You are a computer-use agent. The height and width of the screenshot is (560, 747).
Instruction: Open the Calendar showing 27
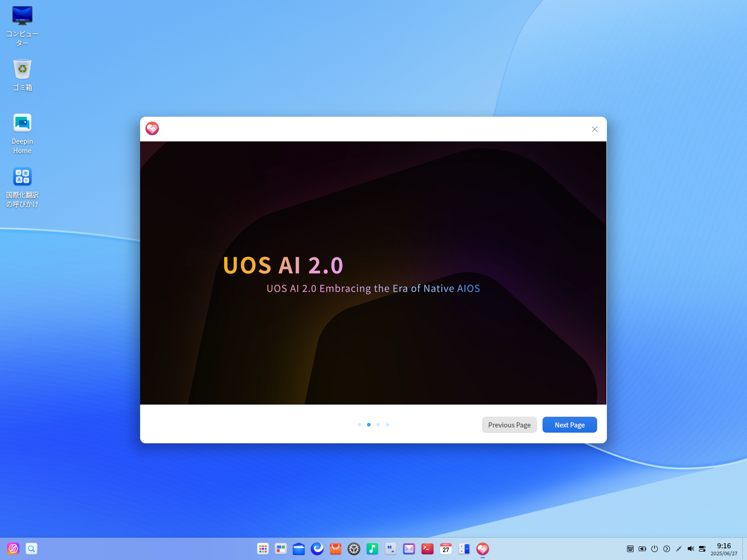[x=446, y=549]
